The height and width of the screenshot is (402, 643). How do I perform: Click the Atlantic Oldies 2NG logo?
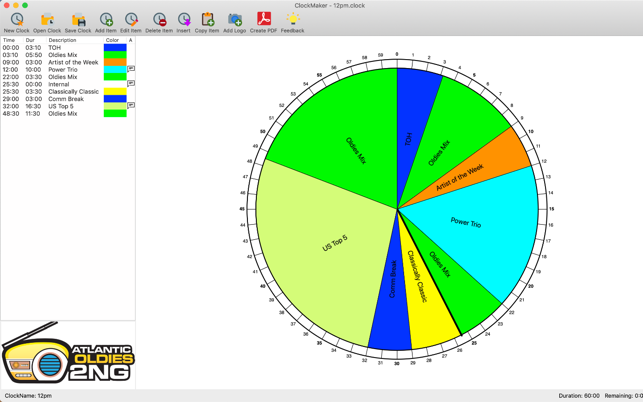67,355
